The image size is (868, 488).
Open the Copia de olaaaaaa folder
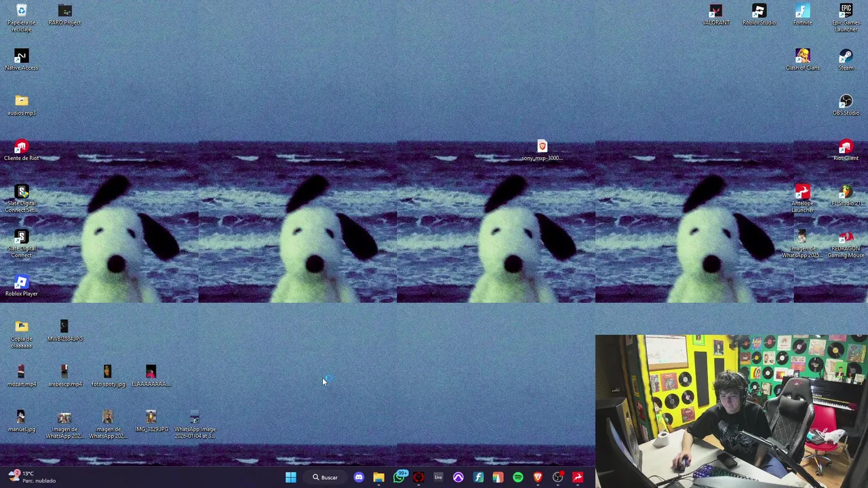pos(22,334)
